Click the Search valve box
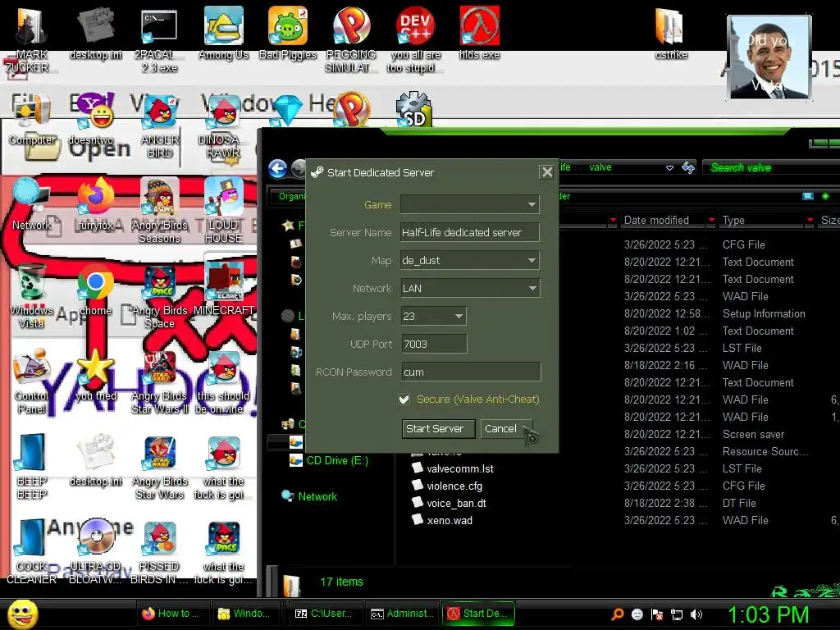Screen dimensions: 840x630 pyautogui.click(x=771, y=167)
